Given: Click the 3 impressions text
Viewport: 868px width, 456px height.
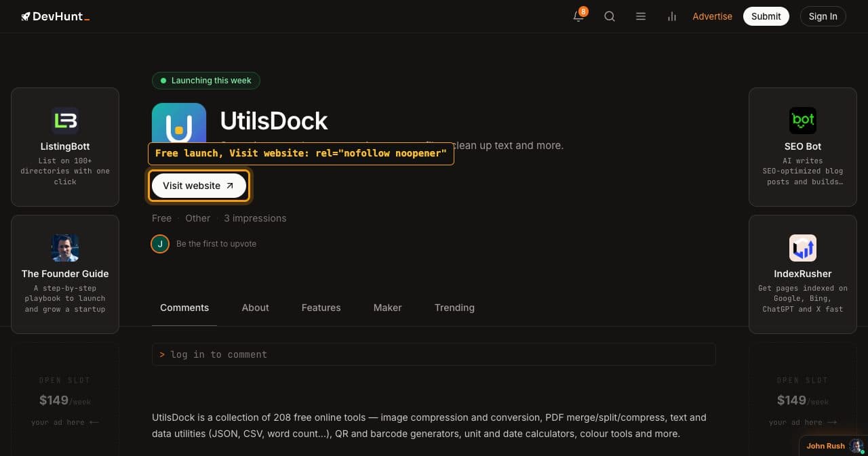Looking at the screenshot, I should (255, 218).
